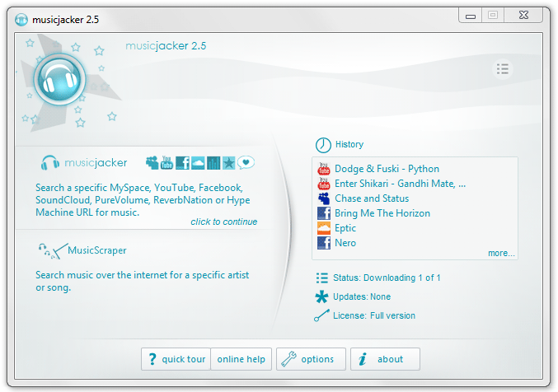Click the History clock icon
This screenshot has width=558, height=392.
pos(323,145)
